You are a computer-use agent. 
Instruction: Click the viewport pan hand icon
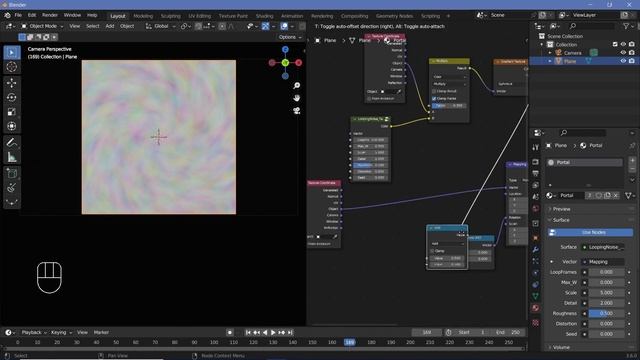(297, 98)
